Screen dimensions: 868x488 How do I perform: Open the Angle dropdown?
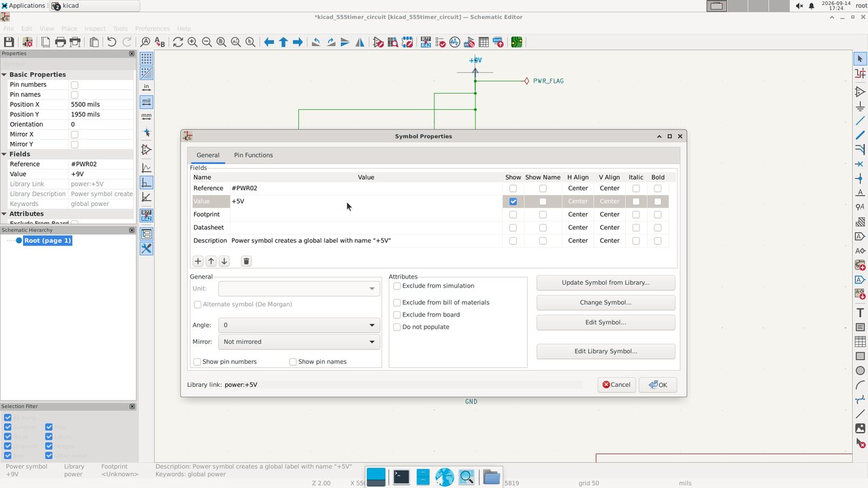coord(298,325)
